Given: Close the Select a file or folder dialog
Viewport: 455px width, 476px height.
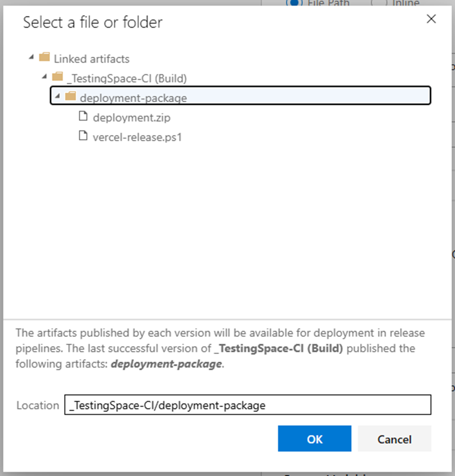Looking at the screenshot, I should (x=431, y=19).
